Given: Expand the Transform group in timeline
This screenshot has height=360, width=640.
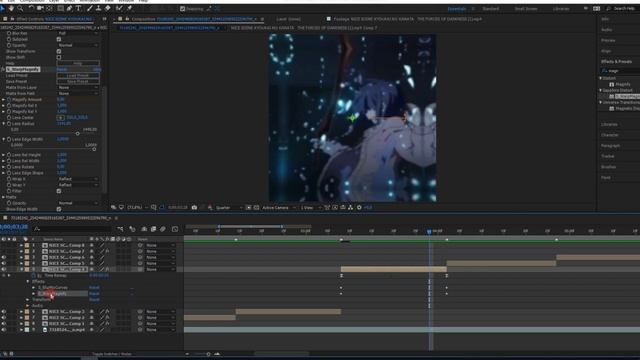Looking at the screenshot, I should [28, 300].
